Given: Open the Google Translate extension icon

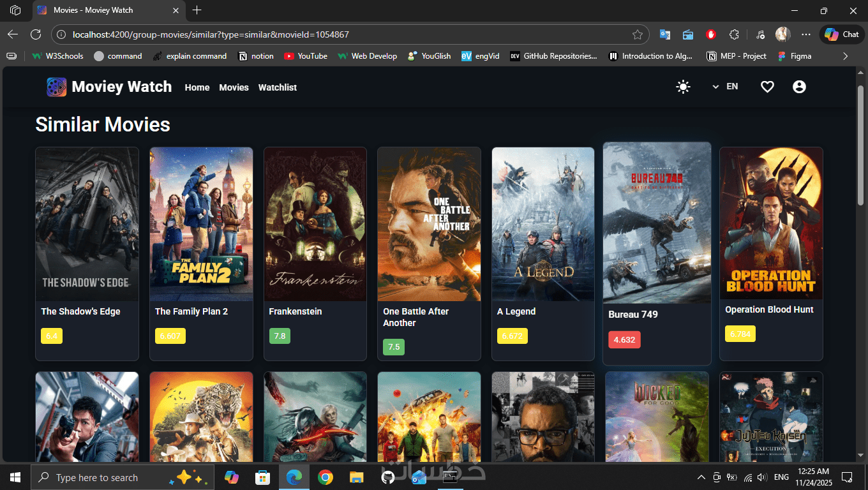Looking at the screenshot, I should click(x=665, y=34).
